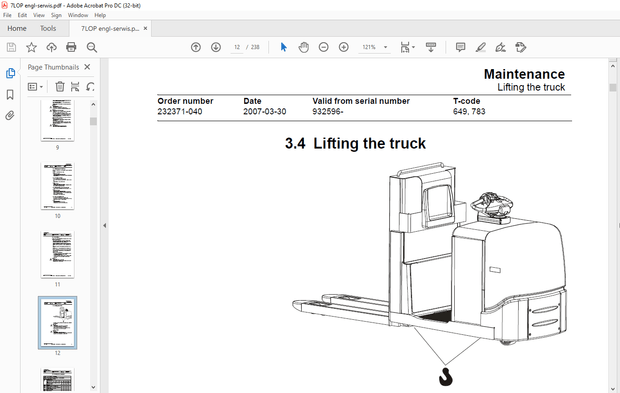Image resolution: width=620 pixels, height=393 pixels.
Task: Select page 12 thumbnail
Action: coord(57,323)
